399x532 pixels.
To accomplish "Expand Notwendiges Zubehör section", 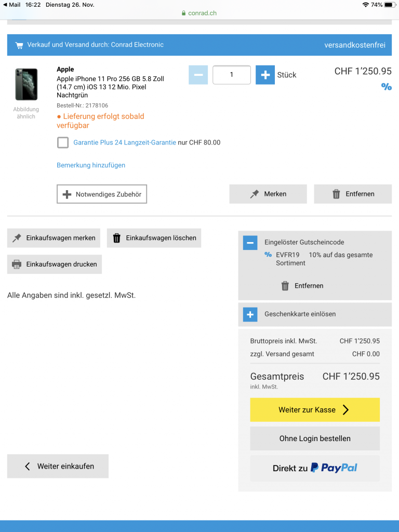I will (102, 194).
